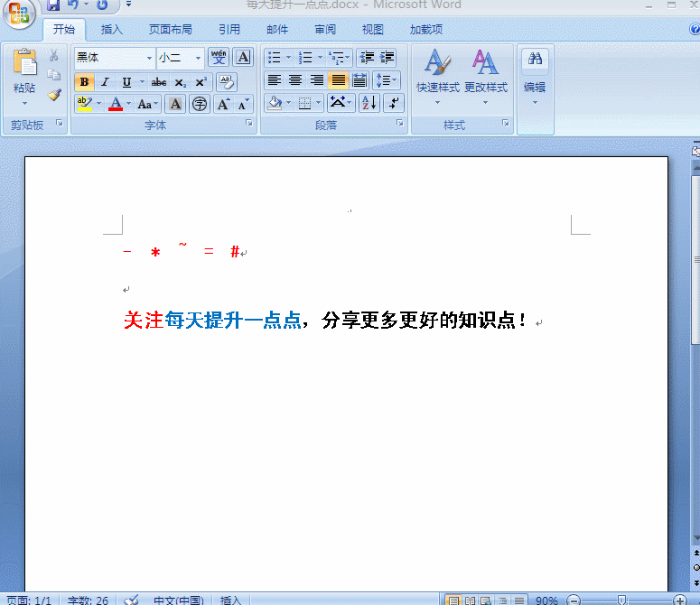Activate the Format Painter brush
The width and height of the screenshot is (700, 605).
[54, 95]
